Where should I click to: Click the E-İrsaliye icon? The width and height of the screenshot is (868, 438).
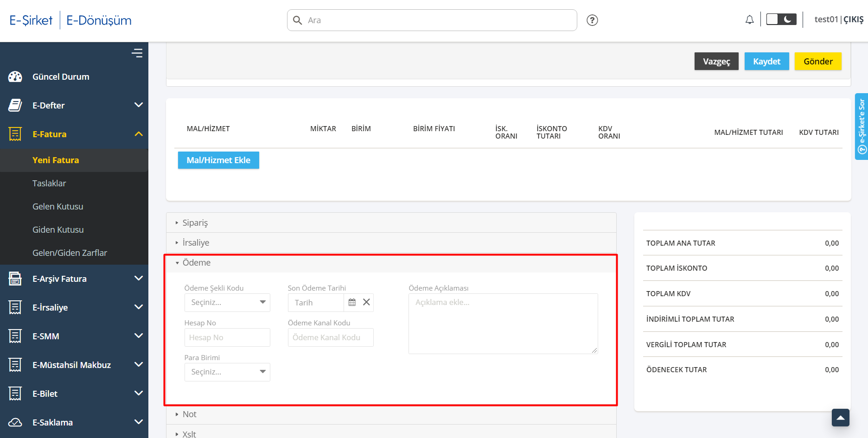point(15,308)
